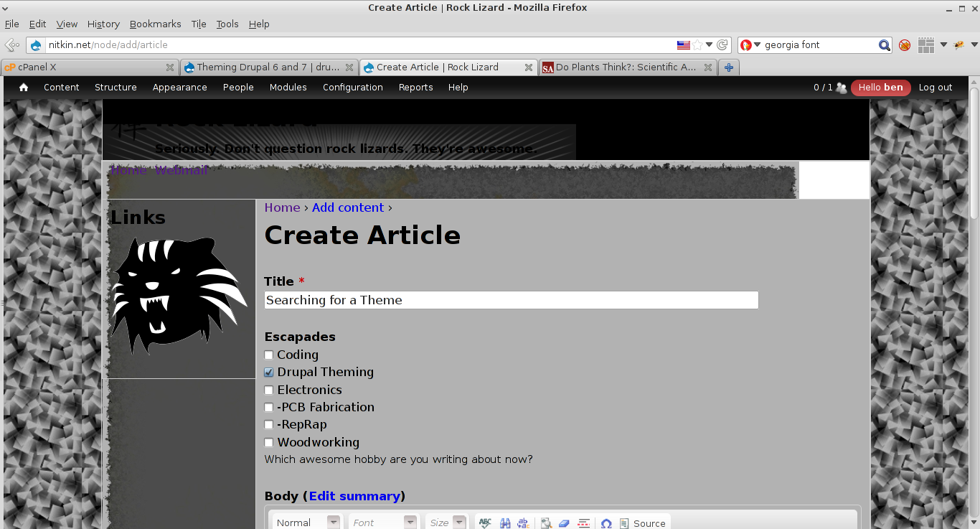Click the spell check icon in editor
Image resolution: width=980 pixels, height=529 pixels.
pos(486,523)
